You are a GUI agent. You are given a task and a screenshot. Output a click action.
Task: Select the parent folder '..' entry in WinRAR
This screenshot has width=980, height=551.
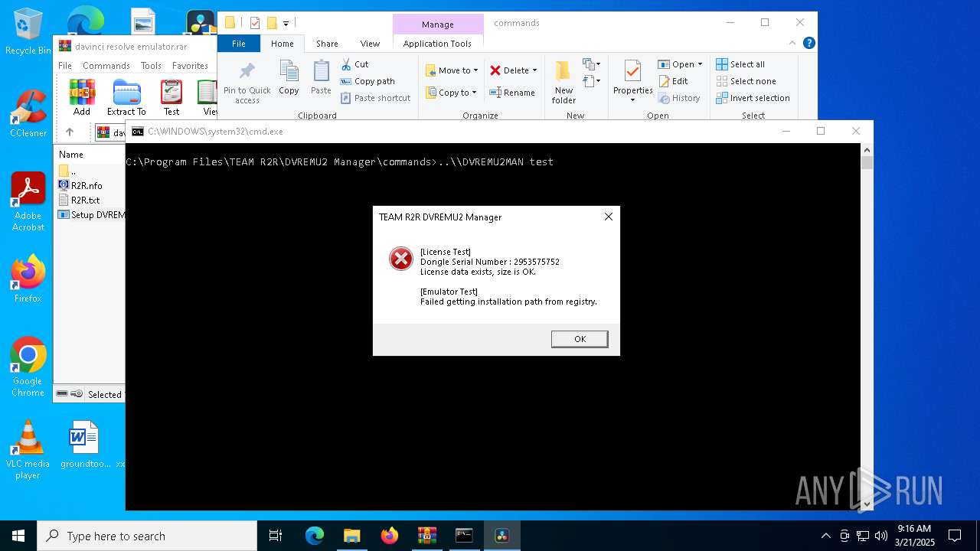coord(67,171)
